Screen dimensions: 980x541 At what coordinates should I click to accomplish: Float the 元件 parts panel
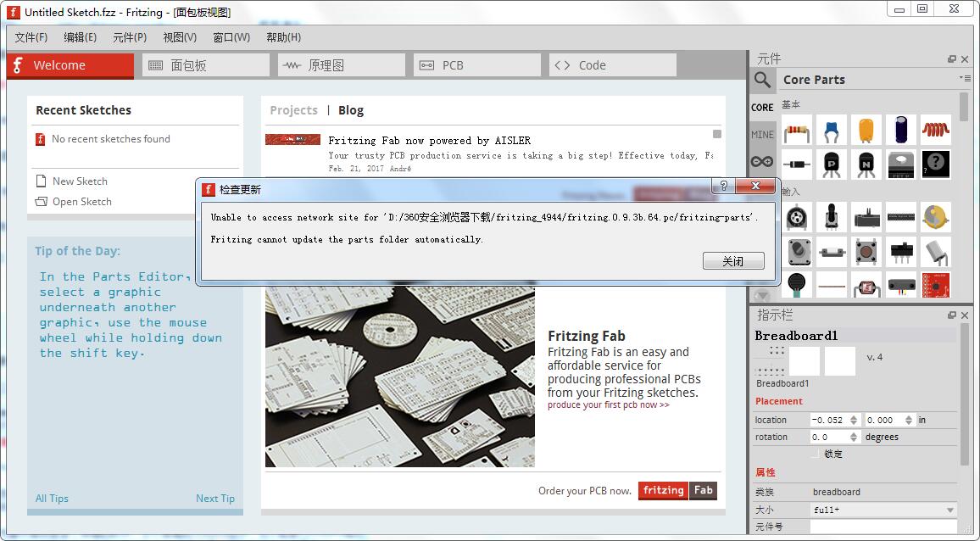(x=952, y=59)
